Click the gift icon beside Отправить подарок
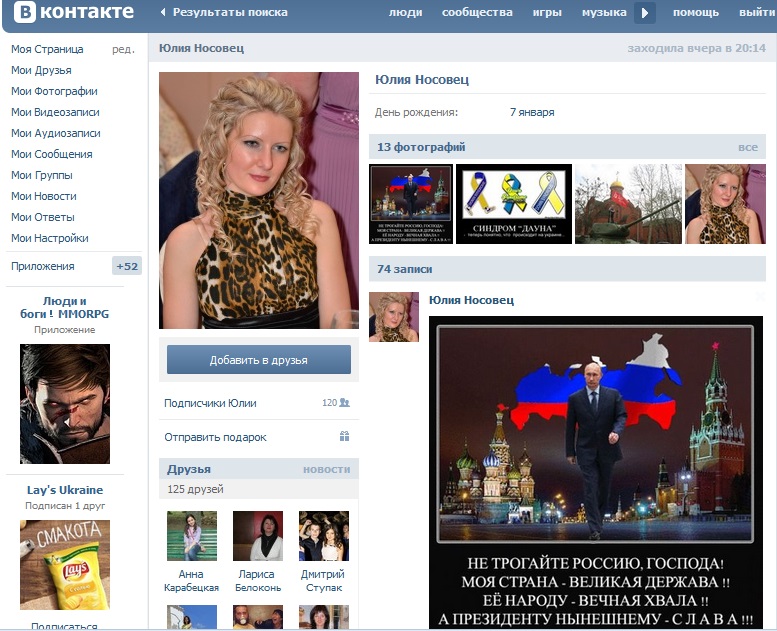The height and width of the screenshot is (631, 777). point(344,437)
